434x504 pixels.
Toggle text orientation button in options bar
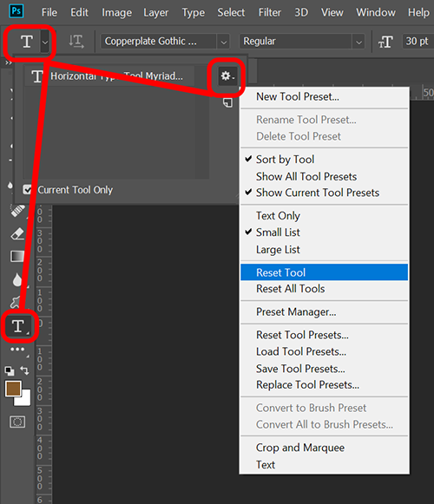pyautogui.click(x=76, y=42)
